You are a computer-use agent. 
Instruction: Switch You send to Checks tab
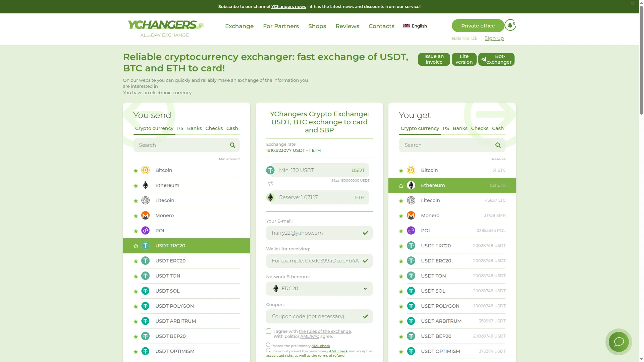point(214,128)
